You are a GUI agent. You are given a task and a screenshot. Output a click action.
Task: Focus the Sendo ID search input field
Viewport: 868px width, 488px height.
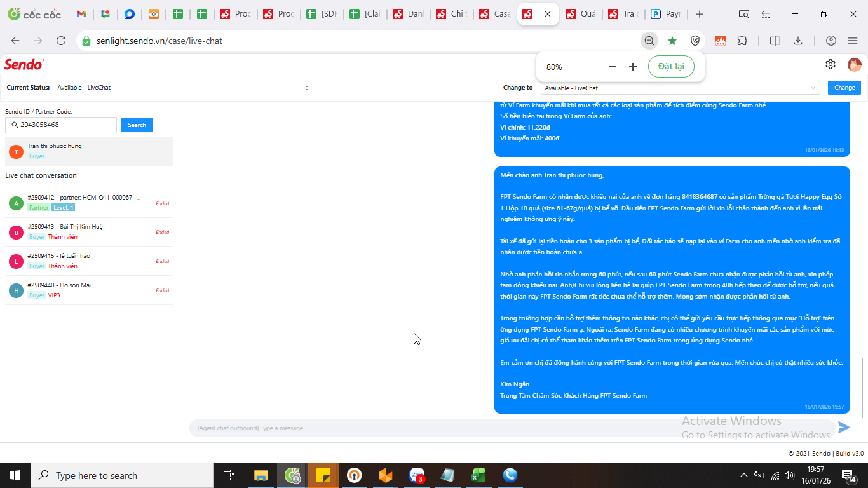61,125
